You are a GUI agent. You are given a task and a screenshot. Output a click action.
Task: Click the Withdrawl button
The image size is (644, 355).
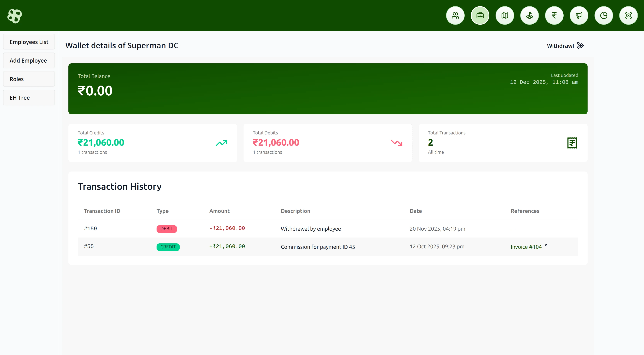click(x=565, y=46)
